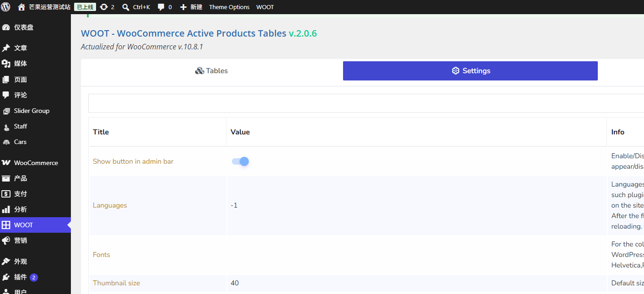Toggle Show button in admin bar switch
The width and height of the screenshot is (644, 294).
click(x=240, y=161)
